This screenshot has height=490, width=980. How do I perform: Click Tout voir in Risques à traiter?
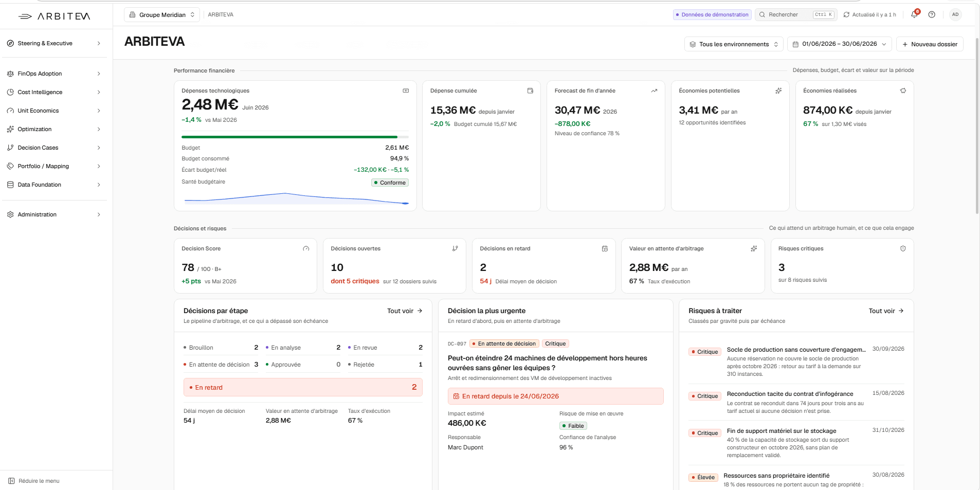pyautogui.click(x=886, y=311)
